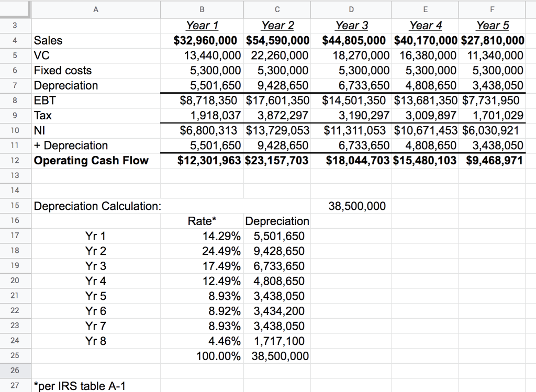Select the Yr 8 rate cell showing 4.46%
Screen dimensions: 536x392
click(x=202, y=341)
